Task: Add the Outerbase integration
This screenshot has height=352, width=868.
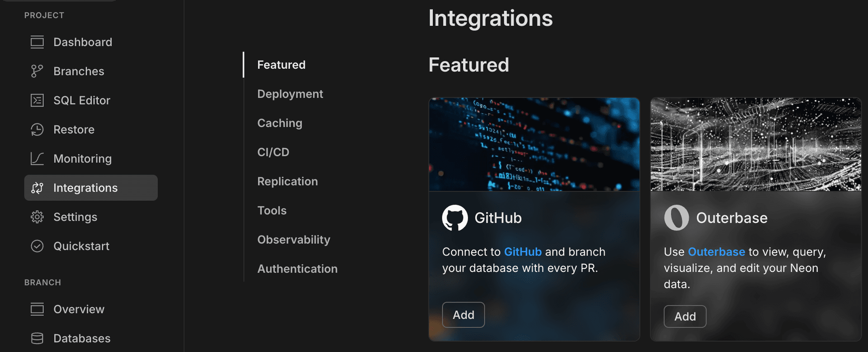Action: [x=685, y=316]
